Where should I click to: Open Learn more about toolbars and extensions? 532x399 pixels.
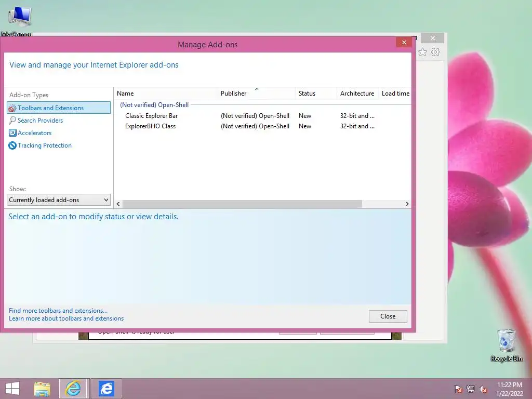[66, 318]
